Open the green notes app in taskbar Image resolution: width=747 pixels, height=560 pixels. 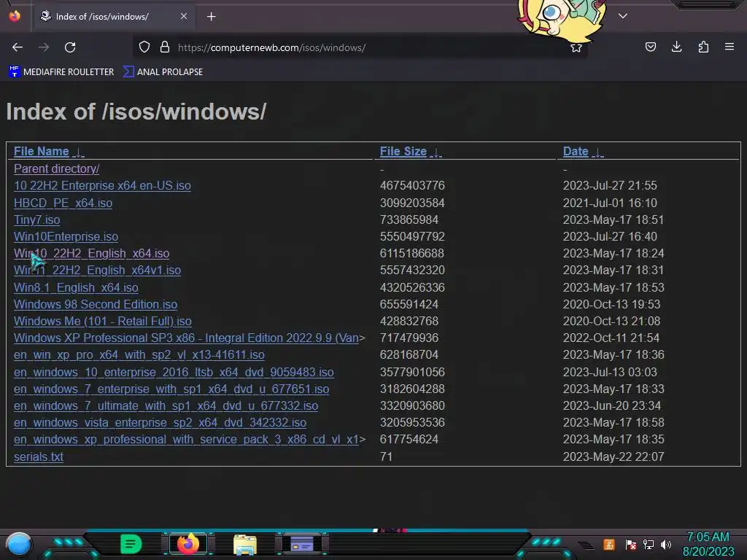click(x=131, y=544)
